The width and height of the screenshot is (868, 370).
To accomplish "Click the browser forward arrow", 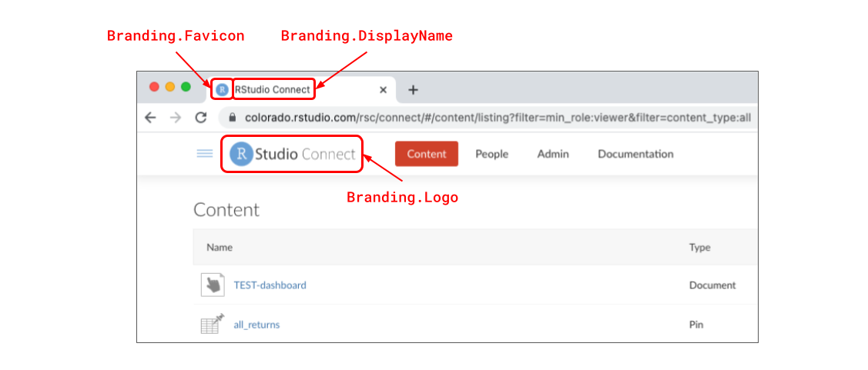I will pos(176,118).
